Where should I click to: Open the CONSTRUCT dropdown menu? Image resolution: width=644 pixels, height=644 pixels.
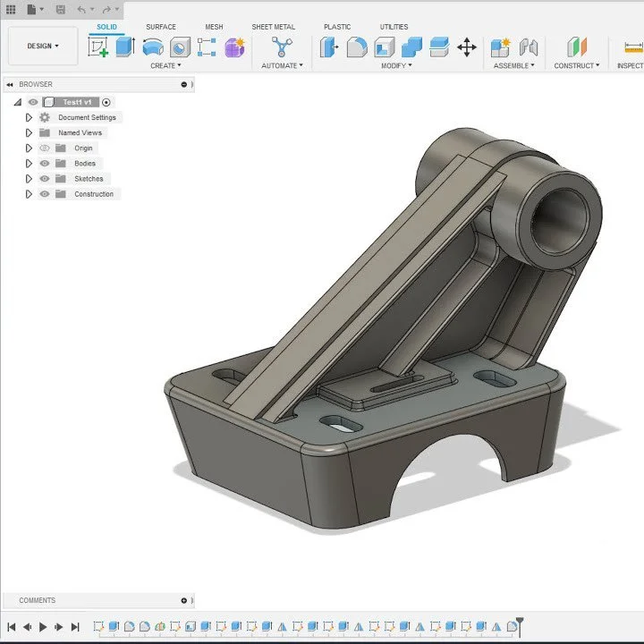pyautogui.click(x=577, y=65)
